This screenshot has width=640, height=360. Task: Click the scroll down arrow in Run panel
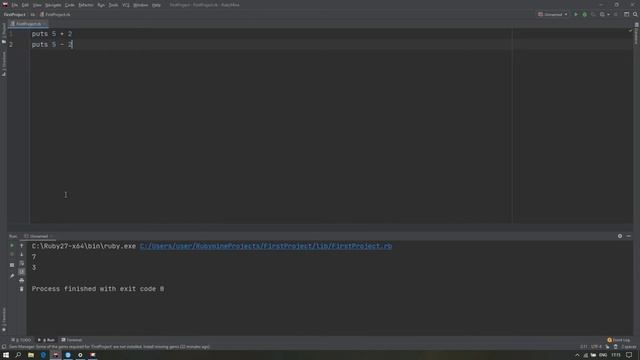22,254
